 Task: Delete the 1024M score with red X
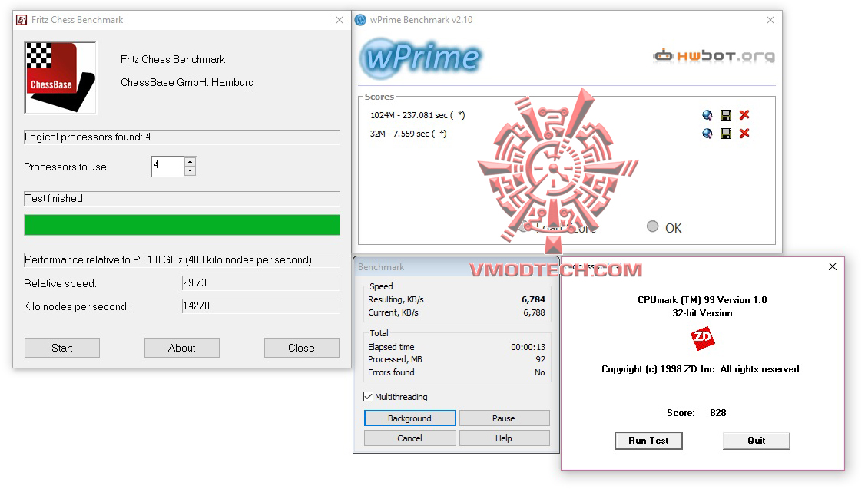744,115
